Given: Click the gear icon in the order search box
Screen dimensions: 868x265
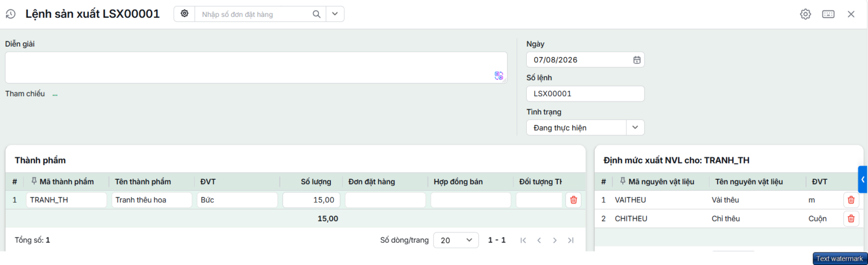Looking at the screenshot, I should (184, 14).
